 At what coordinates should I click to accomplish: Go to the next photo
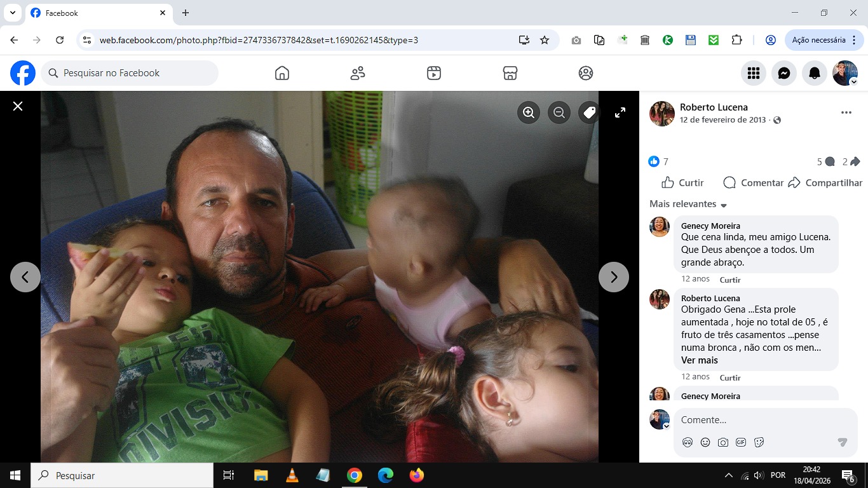tap(613, 277)
